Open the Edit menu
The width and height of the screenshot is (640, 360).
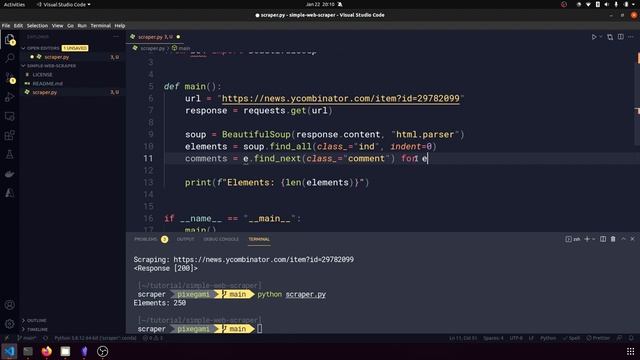[x=18, y=25]
